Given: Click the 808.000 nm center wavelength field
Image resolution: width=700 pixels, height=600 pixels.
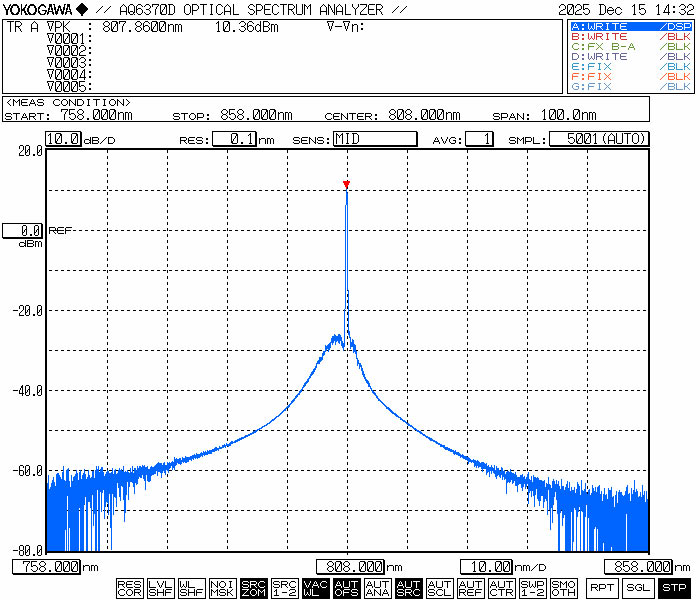Looking at the screenshot, I should pos(352,567).
